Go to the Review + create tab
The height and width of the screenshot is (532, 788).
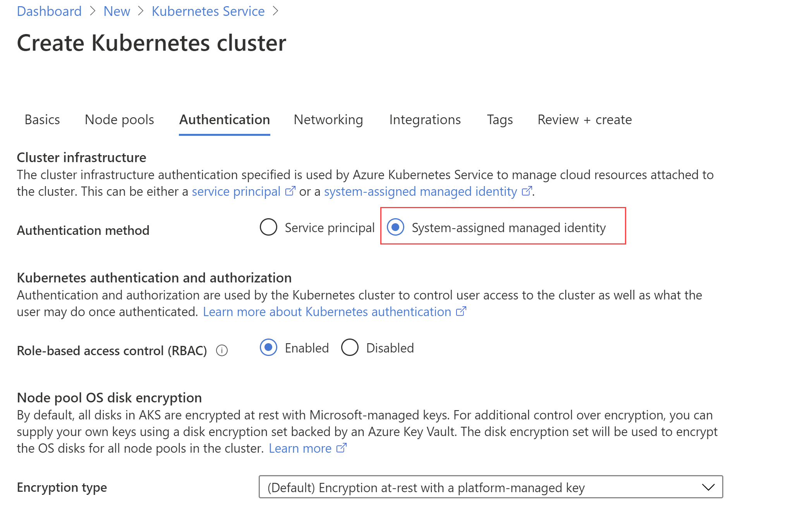[x=585, y=120]
